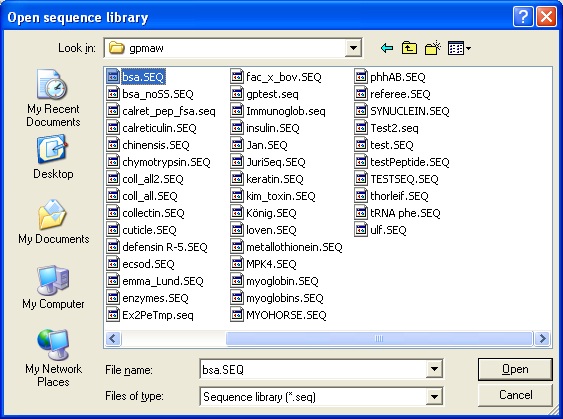Click the horizontal scrollbar right arrow
The width and height of the screenshot is (563, 419).
coord(542,338)
